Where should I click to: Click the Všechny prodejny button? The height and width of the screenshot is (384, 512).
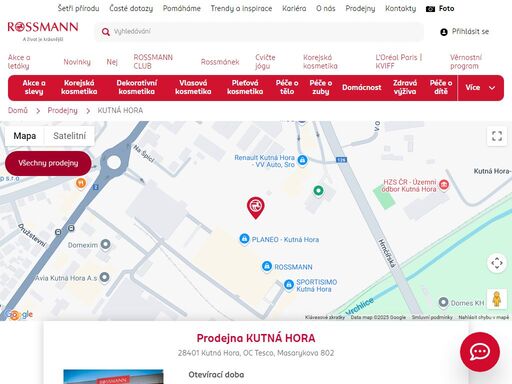(48, 163)
